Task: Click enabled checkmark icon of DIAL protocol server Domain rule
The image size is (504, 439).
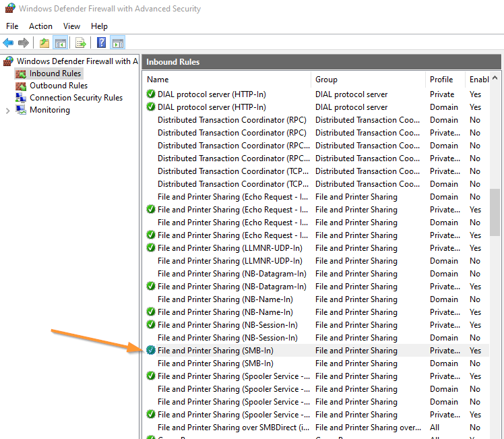Action: pyautogui.click(x=151, y=107)
